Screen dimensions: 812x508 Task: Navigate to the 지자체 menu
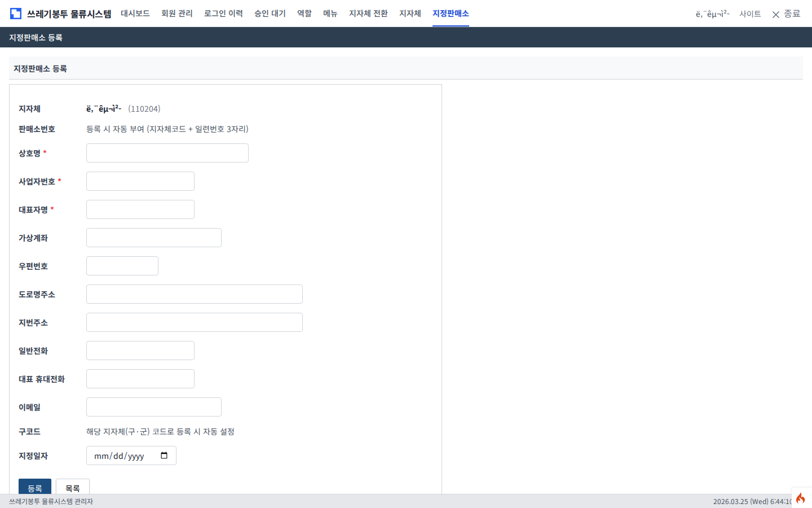click(410, 14)
